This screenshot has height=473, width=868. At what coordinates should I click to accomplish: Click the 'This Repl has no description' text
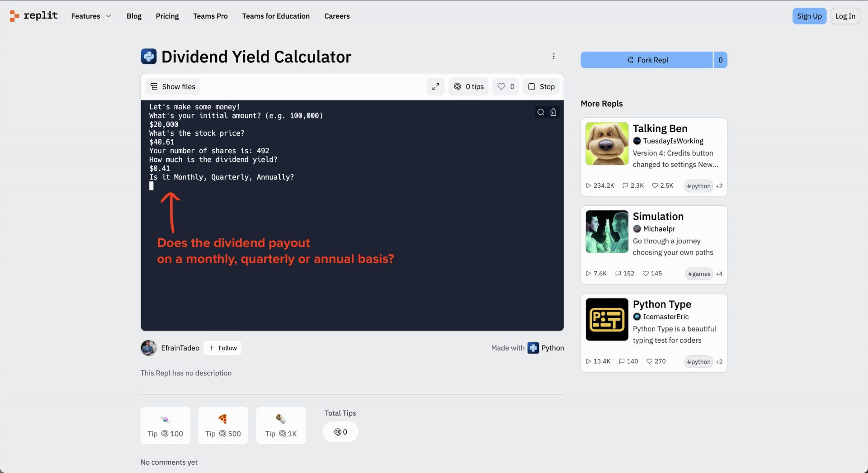tap(186, 373)
